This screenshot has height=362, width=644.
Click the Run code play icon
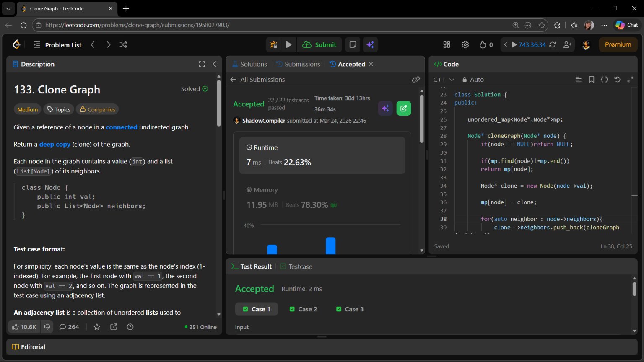288,45
